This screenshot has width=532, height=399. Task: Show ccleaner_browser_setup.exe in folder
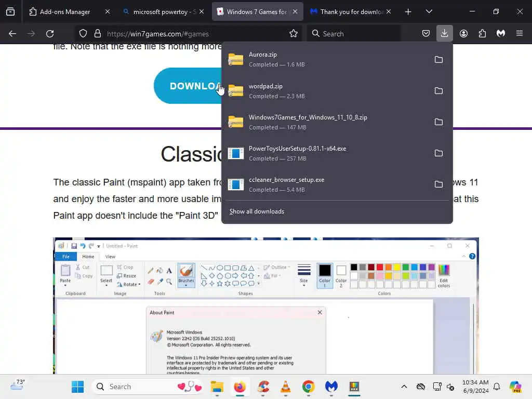pyautogui.click(x=438, y=184)
